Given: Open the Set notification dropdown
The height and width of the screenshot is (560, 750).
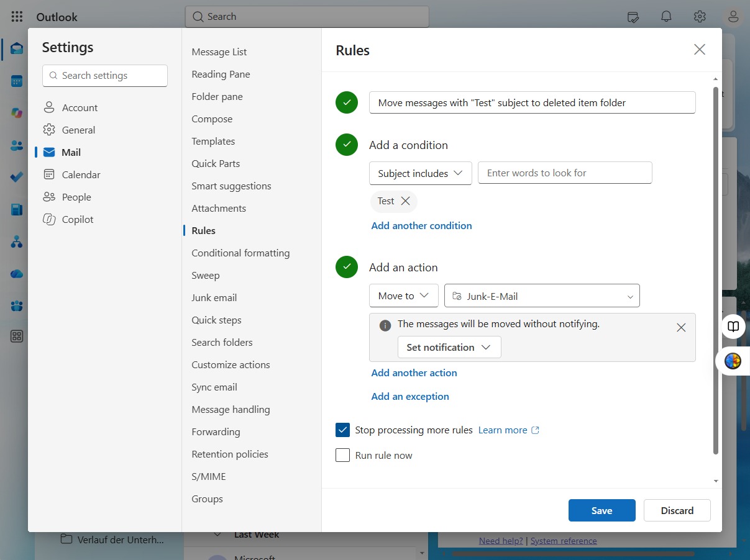Looking at the screenshot, I should 449,347.
